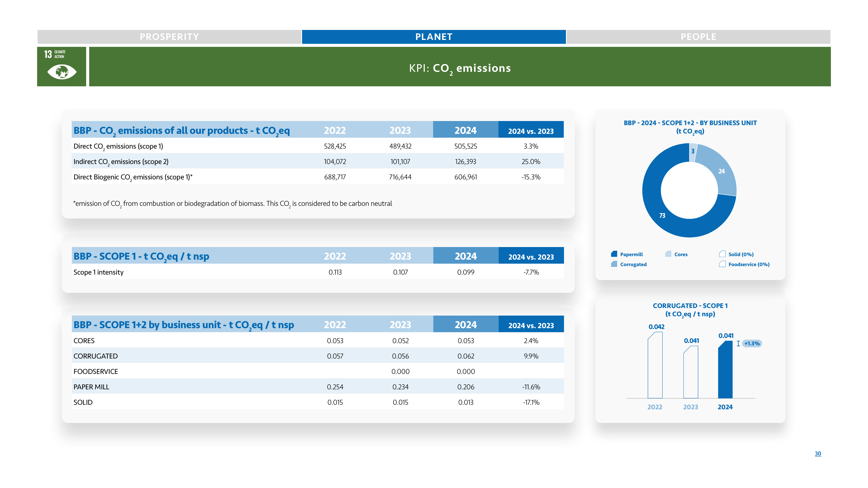Click the KPI: CO2 emissions green banner title
Image resolution: width=868 pixels, height=488 pixels.
(x=460, y=68)
